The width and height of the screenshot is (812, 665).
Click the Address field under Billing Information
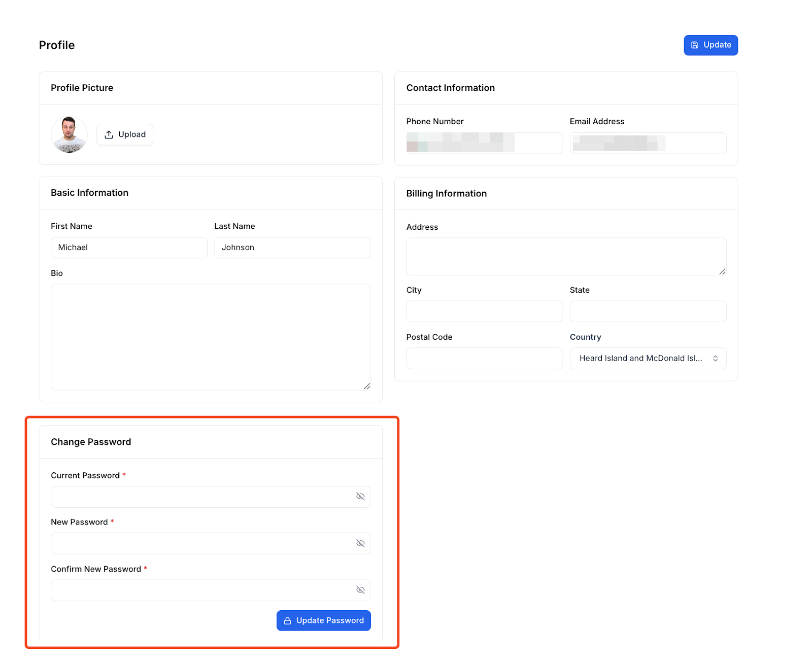click(x=566, y=256)
